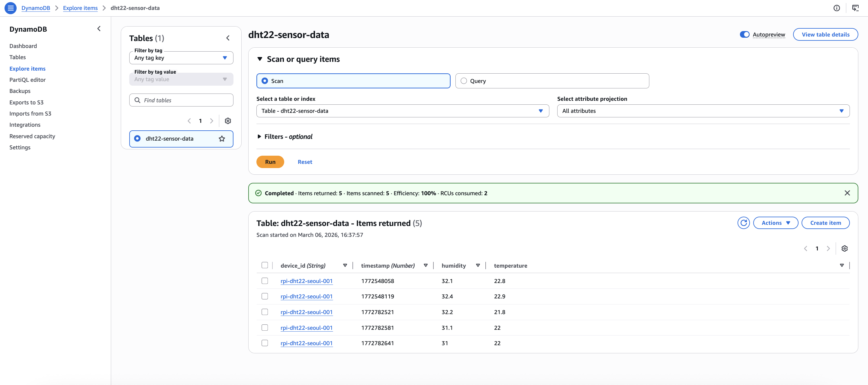Refresh the items returned list
Viewport: 868px width, 385px height.
[x=743, y=223]
